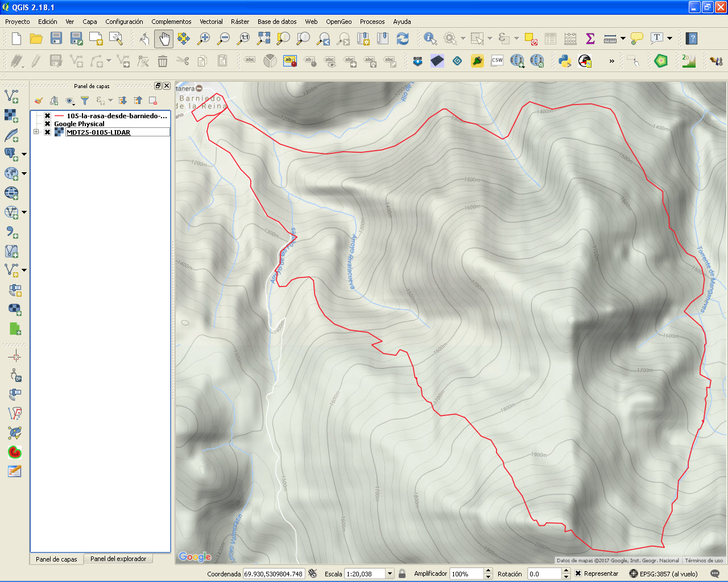The image size is (728, 582).
Task: Click the Coordenada input field
Action: click(274, 574)
